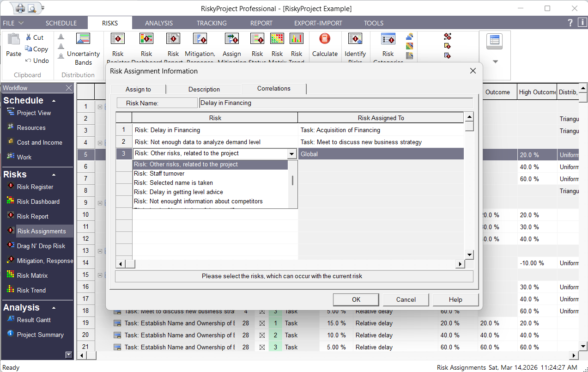Collapse the tree node in row 4

(100, 142)
